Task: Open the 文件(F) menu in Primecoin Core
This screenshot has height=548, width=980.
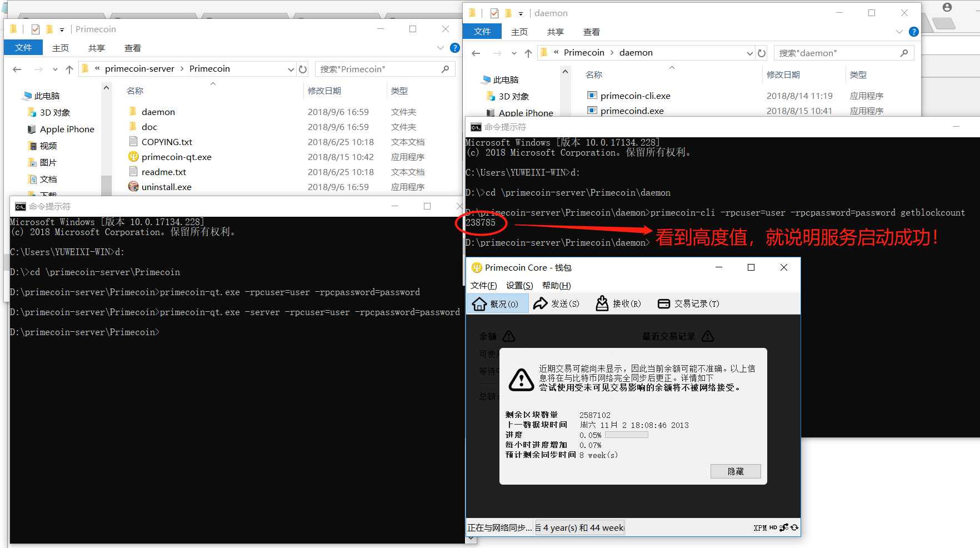Action: pyautogui.click(x=484, y=286)
